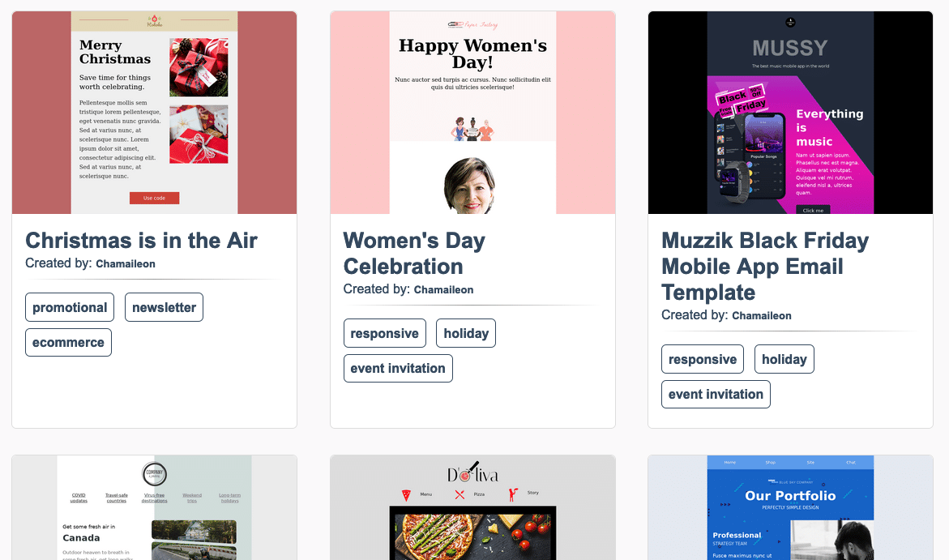
Task: Click Muzzik Black Friday Mobile App title
Action: 765,267
